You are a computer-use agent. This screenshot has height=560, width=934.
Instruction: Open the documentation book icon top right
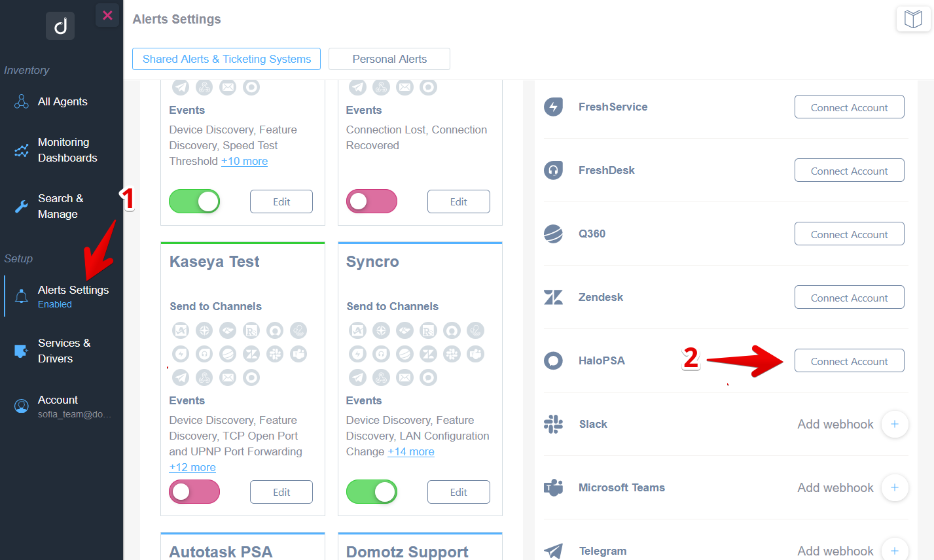[x=913, y=19]
